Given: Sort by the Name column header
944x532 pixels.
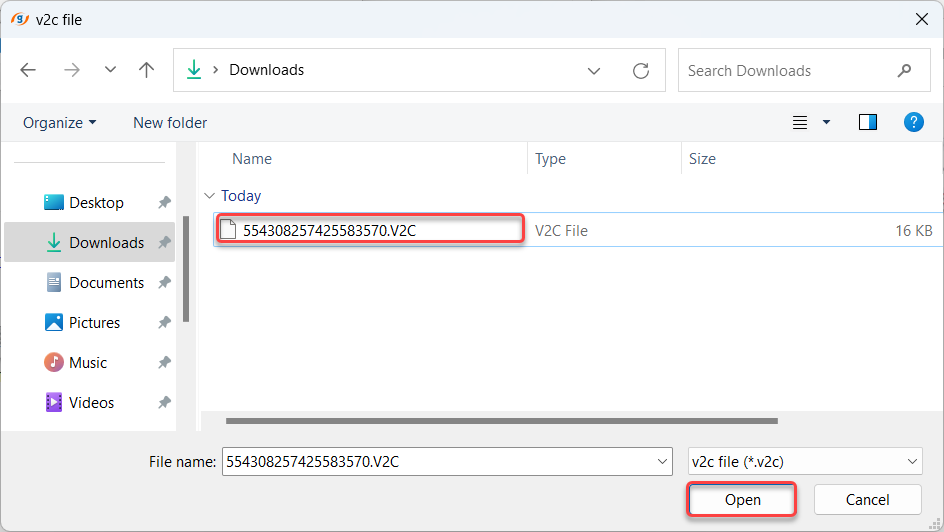Looking at the screenshot, I should pyautogui.click(x=252, y=159).
